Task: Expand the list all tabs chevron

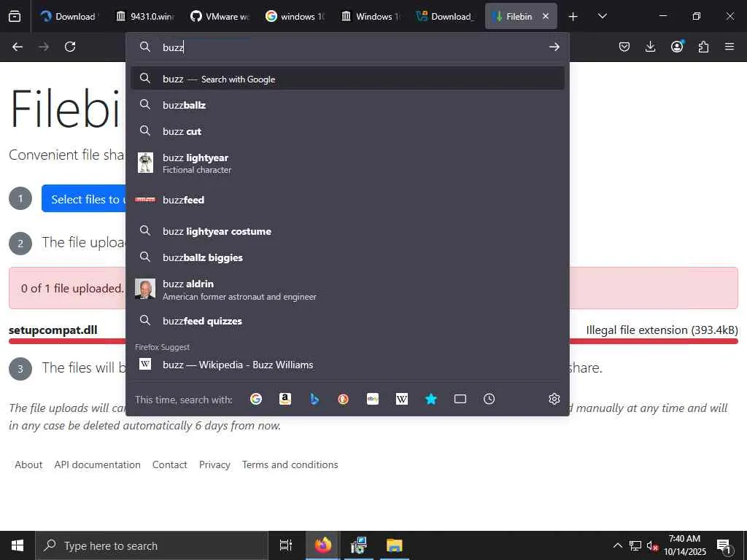Action: 602,16
